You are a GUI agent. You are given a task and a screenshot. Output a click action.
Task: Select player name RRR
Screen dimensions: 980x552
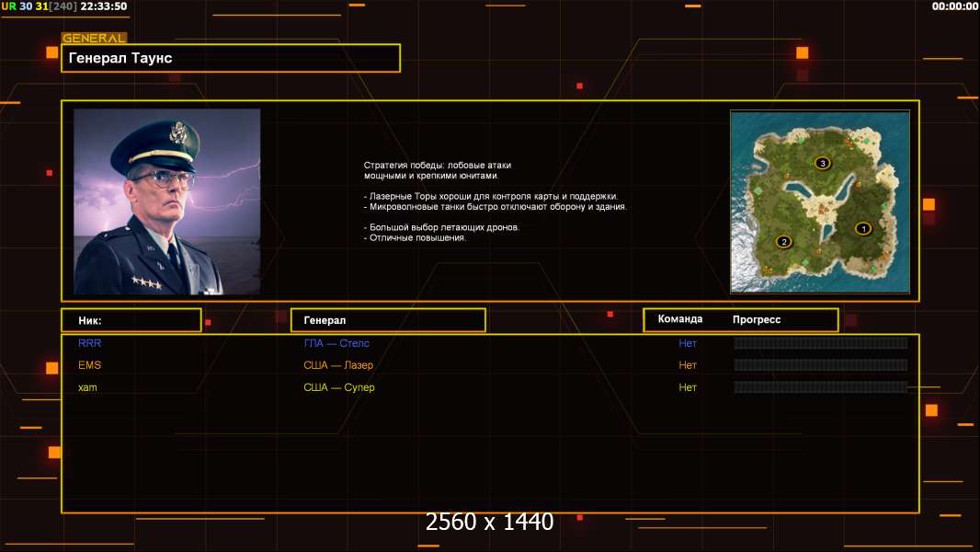89,343
